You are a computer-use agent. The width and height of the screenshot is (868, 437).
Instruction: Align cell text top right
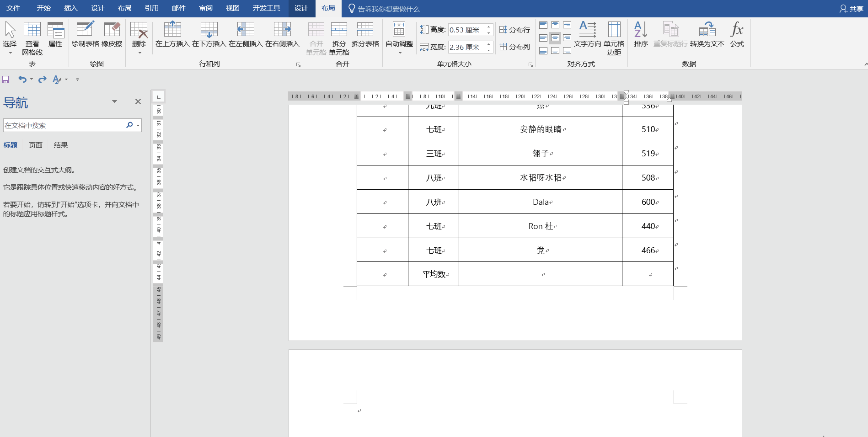point(567,25)
